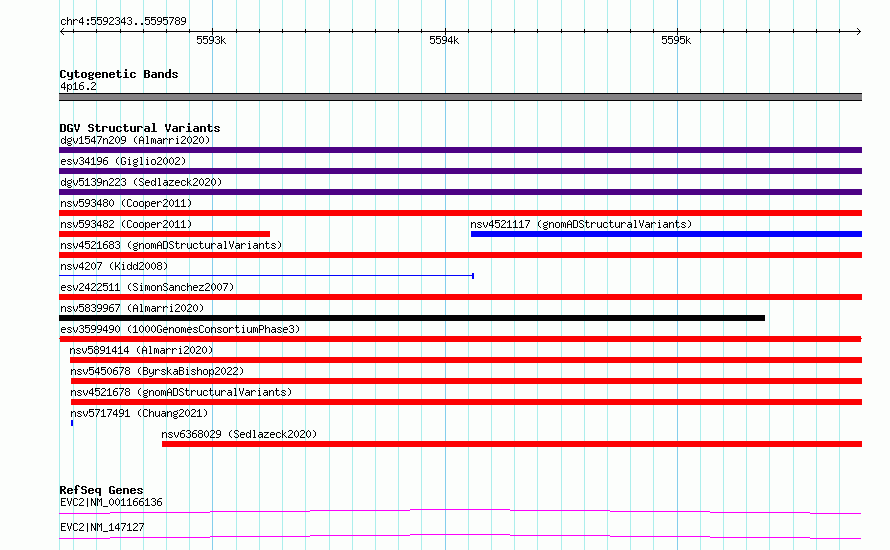Click the right arrow of the ruler
The width and height of the screenshot is (890, 550).
coord(859,32)
